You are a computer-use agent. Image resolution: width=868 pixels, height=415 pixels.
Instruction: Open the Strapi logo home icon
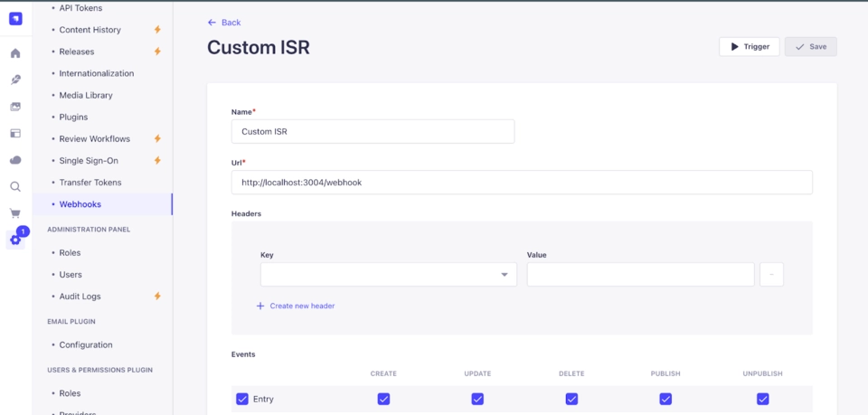[x=15, y=19]
